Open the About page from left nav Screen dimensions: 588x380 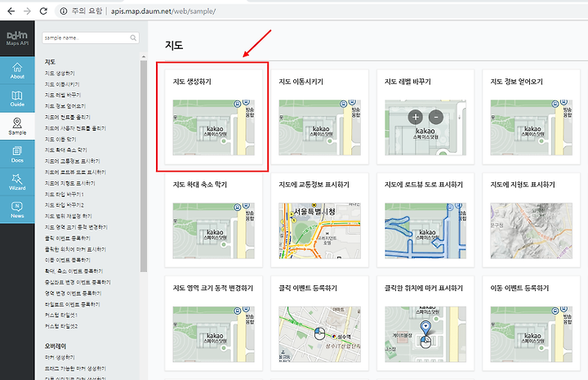coord(17,70)
